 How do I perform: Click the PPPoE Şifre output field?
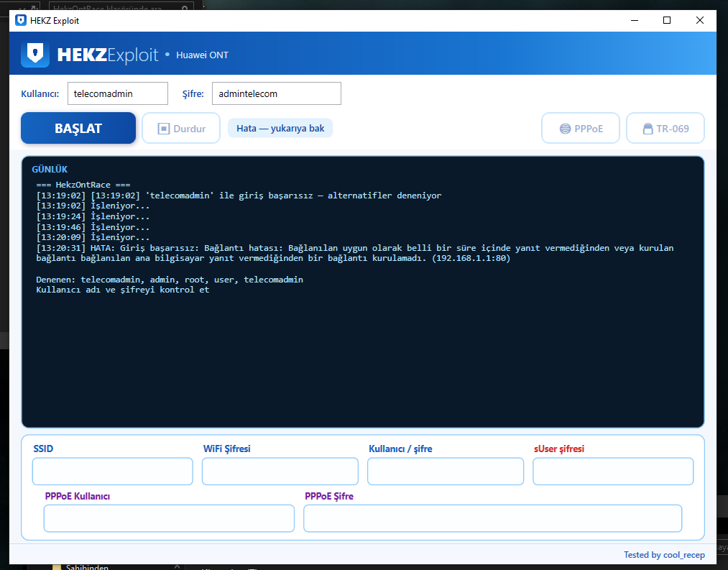(x=492, y=518)
